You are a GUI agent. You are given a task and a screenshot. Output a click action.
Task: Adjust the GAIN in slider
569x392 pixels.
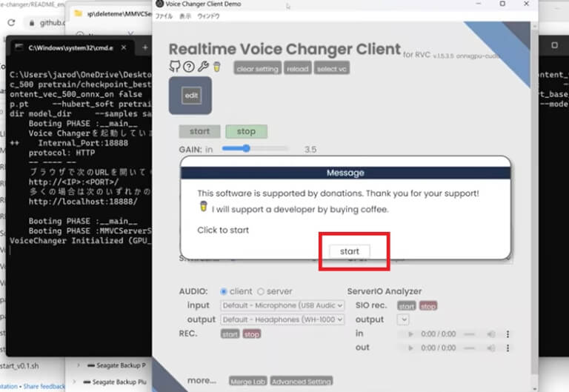pos(246,149)
